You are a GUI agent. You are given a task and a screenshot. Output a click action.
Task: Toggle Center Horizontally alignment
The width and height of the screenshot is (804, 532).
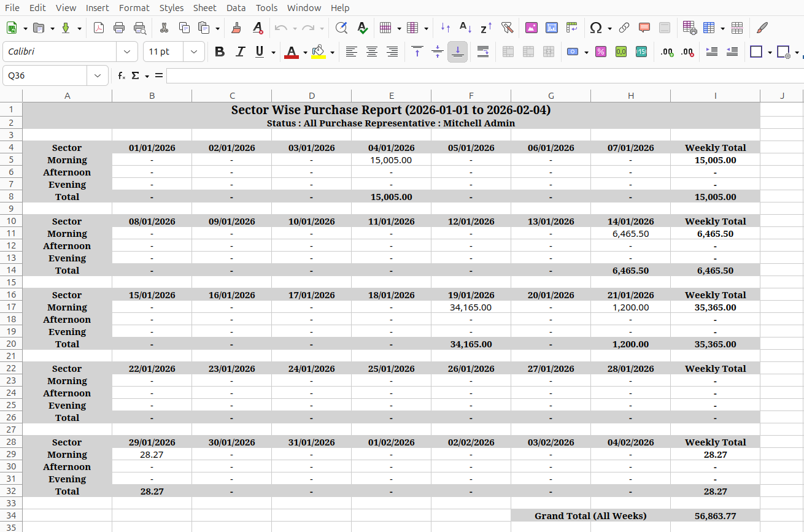pyautogui.click(x=372, y=52)
